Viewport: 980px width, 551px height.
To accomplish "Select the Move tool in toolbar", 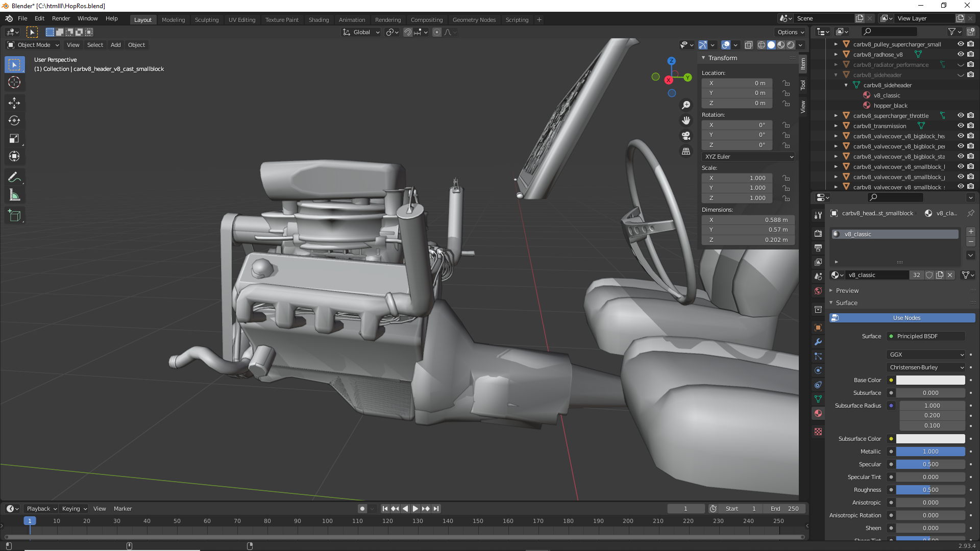I will (x=14, y=103).
